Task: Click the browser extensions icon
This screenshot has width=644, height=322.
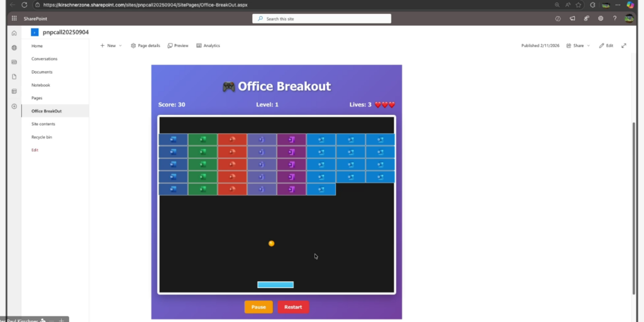Action: [592, 5]
